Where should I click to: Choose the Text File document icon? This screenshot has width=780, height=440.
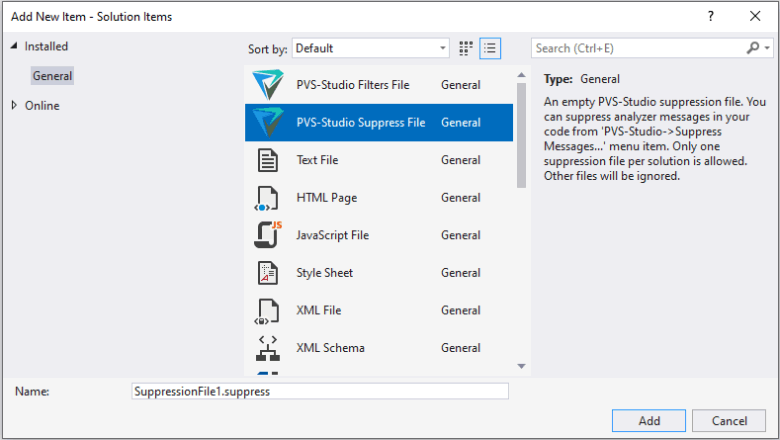tap(268, 160)
